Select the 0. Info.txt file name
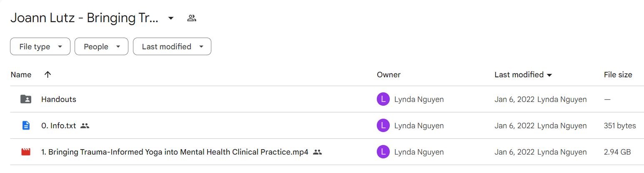Screen dimensions: 644x173 click(58, 125)
